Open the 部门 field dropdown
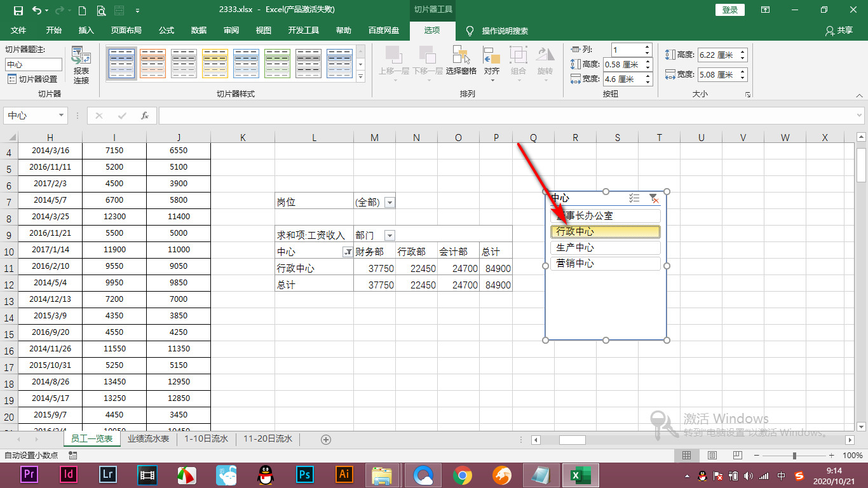The image size is (868, 488). [389, 234]
